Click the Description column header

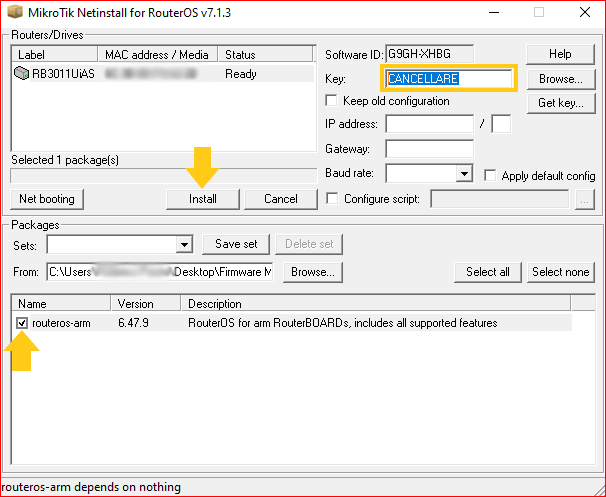[x=376, y=304]
